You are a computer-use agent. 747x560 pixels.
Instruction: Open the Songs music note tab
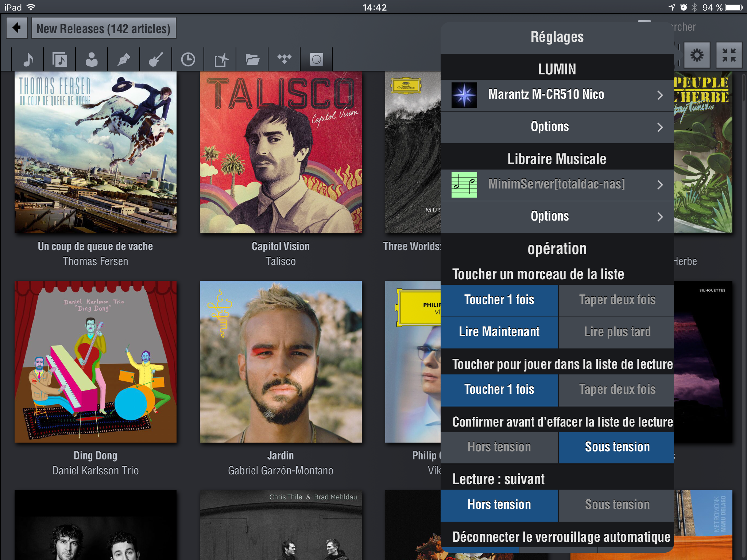tap(28, 59)
